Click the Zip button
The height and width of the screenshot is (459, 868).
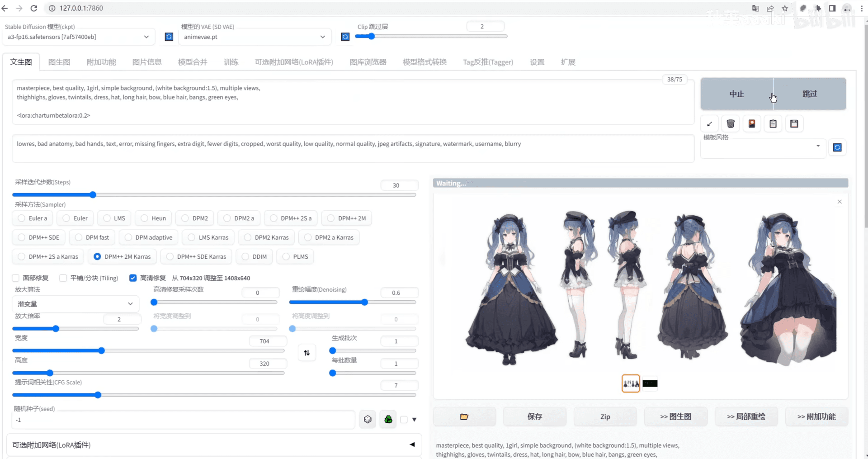(x=605, y=416)
